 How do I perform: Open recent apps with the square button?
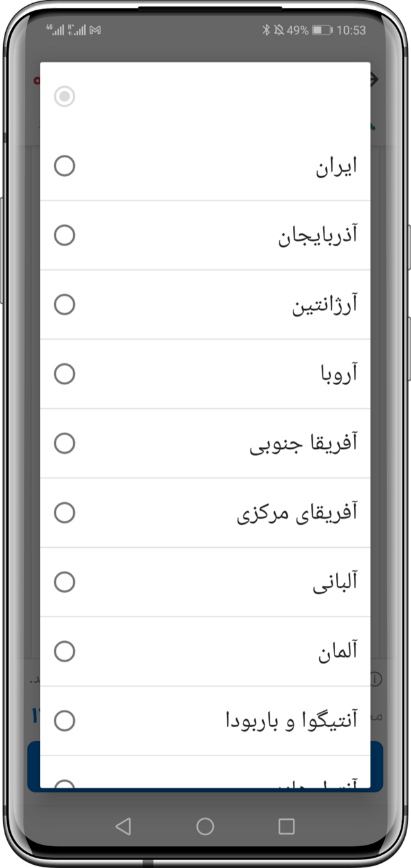click(286, 826)
